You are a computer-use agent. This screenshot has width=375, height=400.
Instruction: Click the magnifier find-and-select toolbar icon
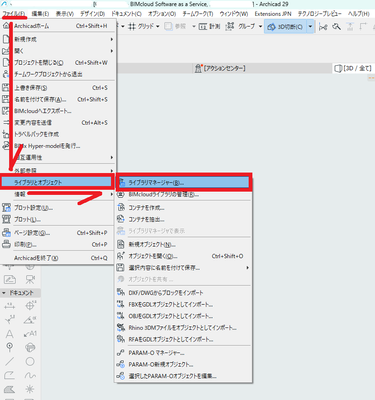[336, 26]
